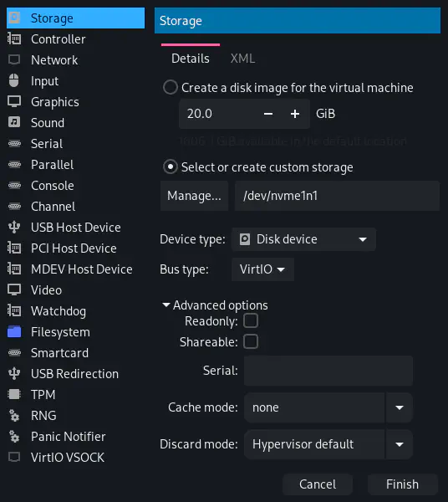Tick the Shareable checkbox
This screenshot has height=502, width=448.
tap(251, 341)
